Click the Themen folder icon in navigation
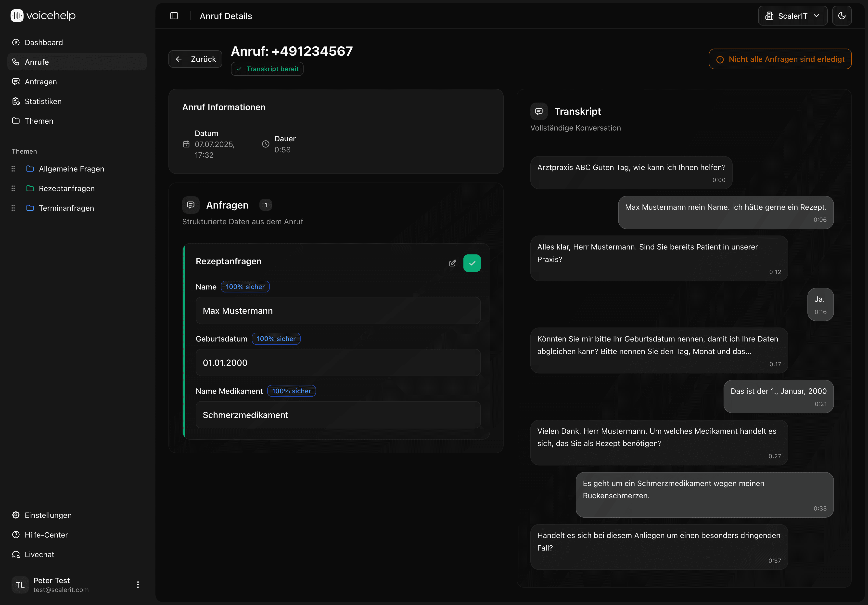 click(x=16, y=121)
